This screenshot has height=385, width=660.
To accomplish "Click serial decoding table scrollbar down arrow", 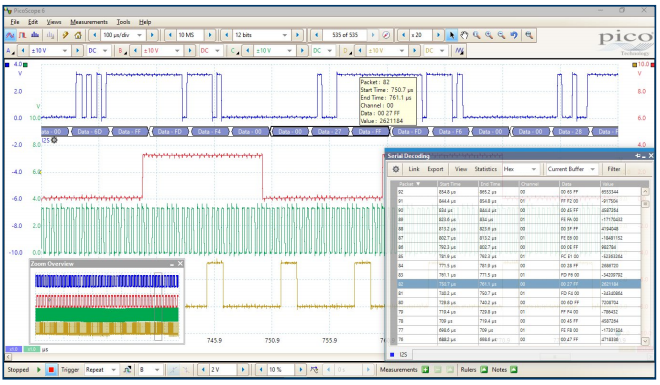I will (x=644, y=341).
